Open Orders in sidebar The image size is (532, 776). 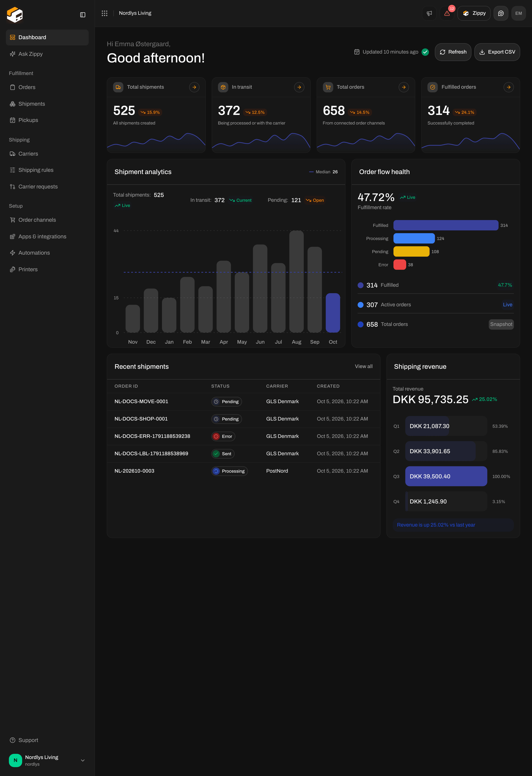[x=47, y=87]
